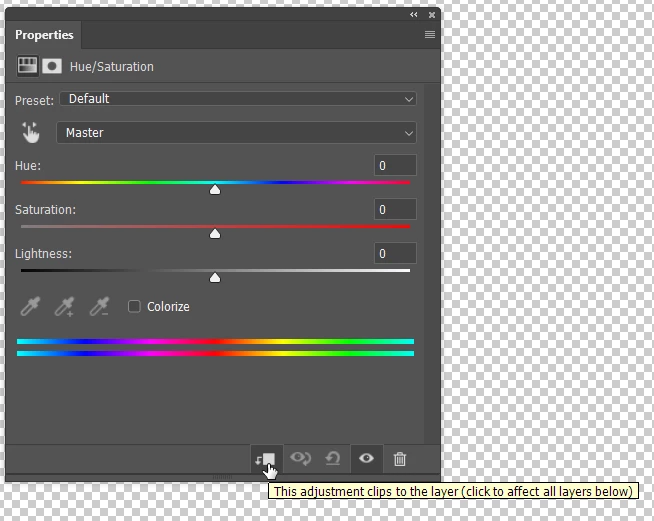Pick the eyedropper tool
This screenshot has height=521, width=654.
pyautogui.click(x=30, y=306)
